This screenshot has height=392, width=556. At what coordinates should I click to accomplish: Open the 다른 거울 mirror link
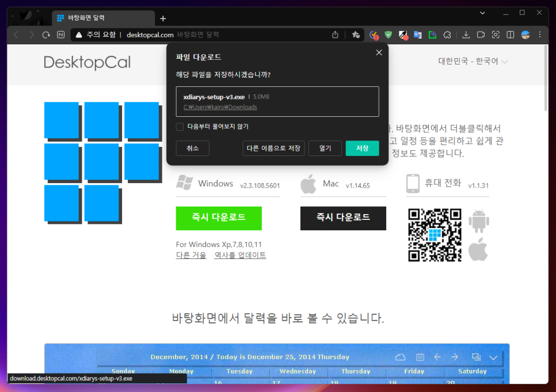(x=191, y=255)
